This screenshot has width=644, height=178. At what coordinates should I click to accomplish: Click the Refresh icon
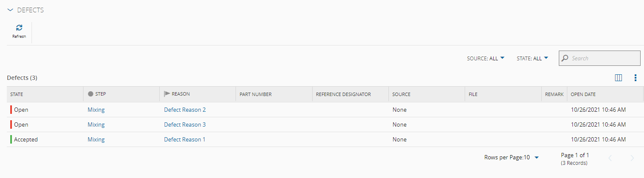19,28
